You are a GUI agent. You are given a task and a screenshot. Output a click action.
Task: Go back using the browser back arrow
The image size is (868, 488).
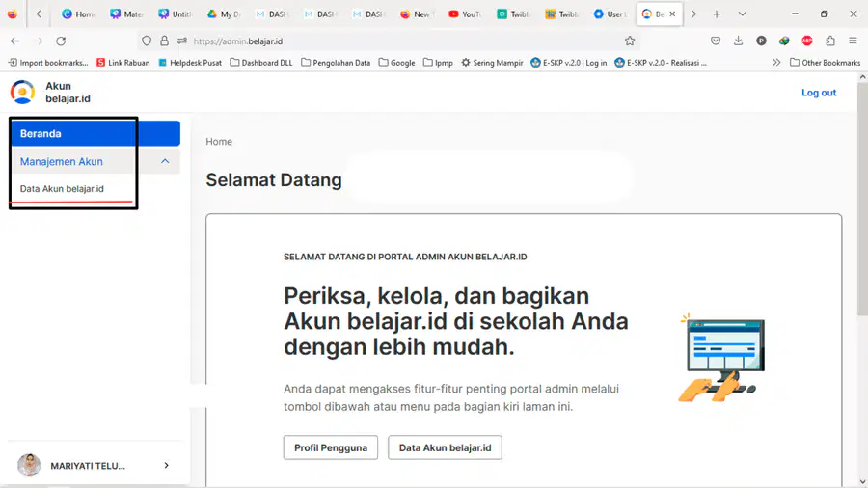14,41
